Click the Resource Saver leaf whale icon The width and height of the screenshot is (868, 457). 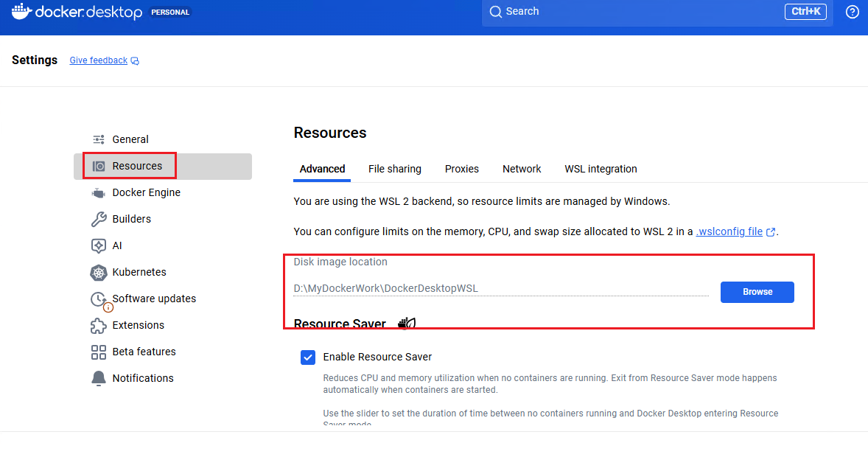(x=407, y=323)
